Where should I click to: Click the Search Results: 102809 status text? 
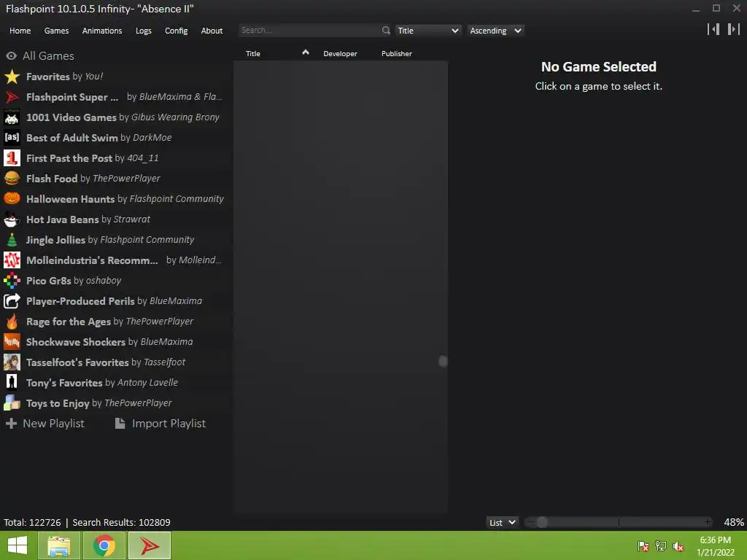[x=121, y=522]
